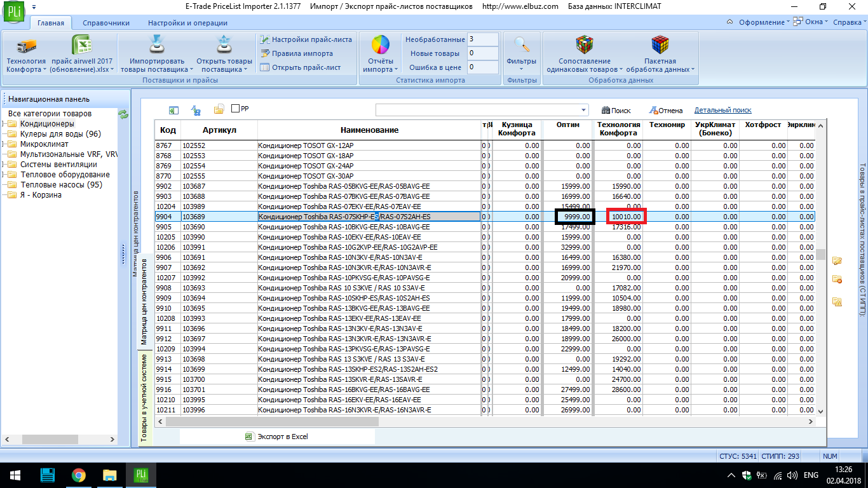
Task: Click the Ошибка в цене count field
Action: click(x=483, y=67)
